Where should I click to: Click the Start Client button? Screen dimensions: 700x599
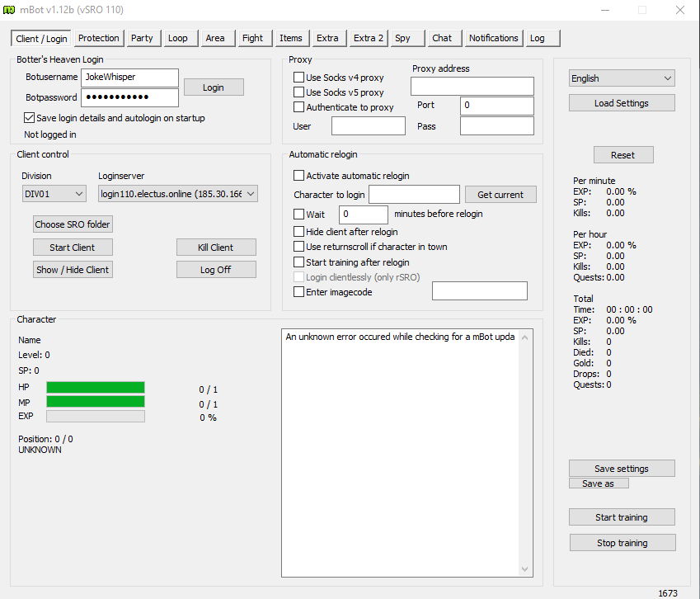tap(73, 248)
